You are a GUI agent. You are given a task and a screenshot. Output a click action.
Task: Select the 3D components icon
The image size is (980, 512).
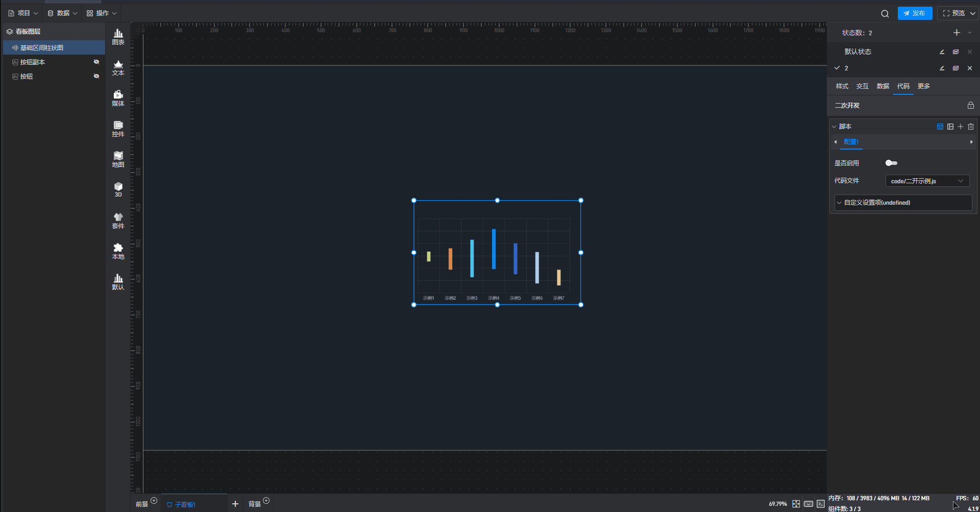(x=118, y=189)
